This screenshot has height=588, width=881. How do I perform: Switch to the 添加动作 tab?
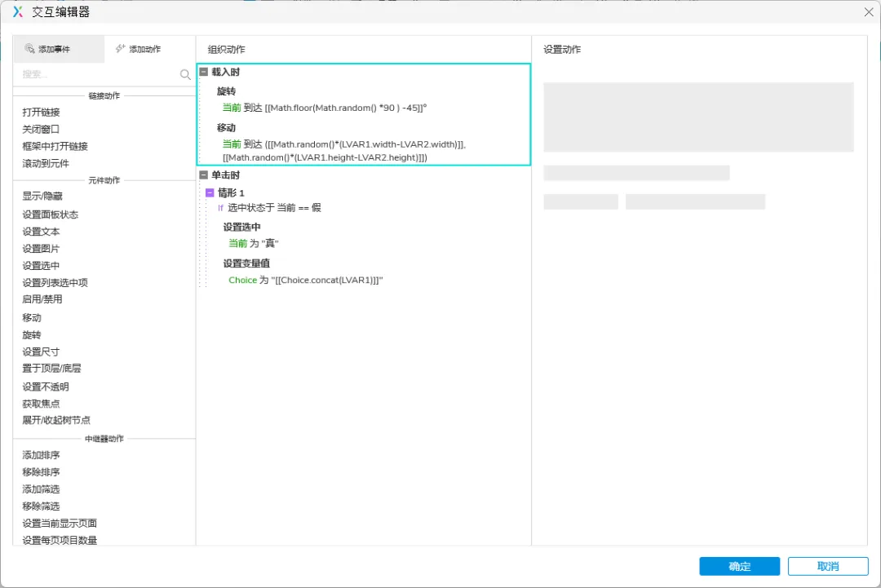coord(138,49)
